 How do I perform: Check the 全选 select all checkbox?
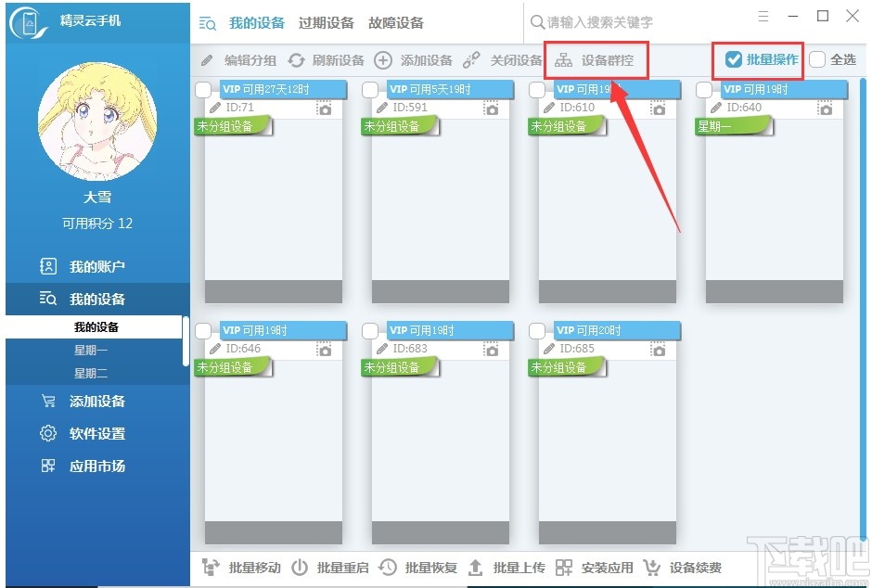click(817, 59)
